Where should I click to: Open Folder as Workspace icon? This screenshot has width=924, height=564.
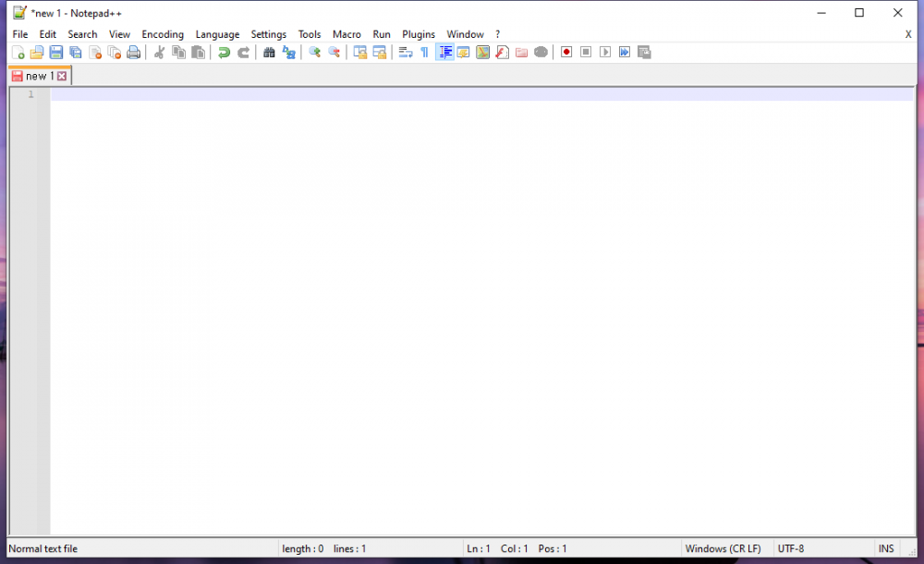[521, 53]
